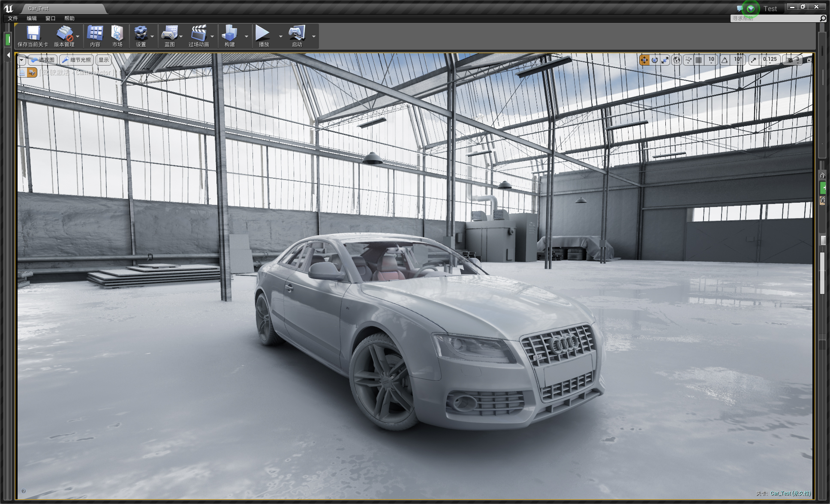Open viewport options dropdown arrow
Image resolution: width=830 pixels, height=504 pixels.
click(x=21, y=60)
